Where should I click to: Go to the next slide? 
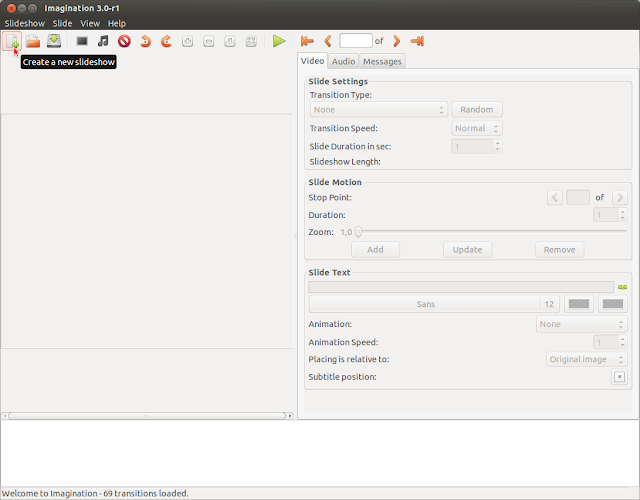(x=396, y=41)
